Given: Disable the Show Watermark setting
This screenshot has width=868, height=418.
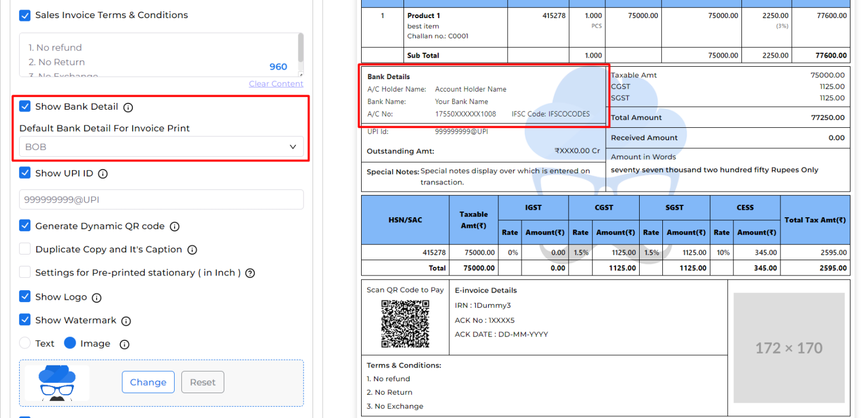Looking at the screenshot, I should (x=24, y=320).
